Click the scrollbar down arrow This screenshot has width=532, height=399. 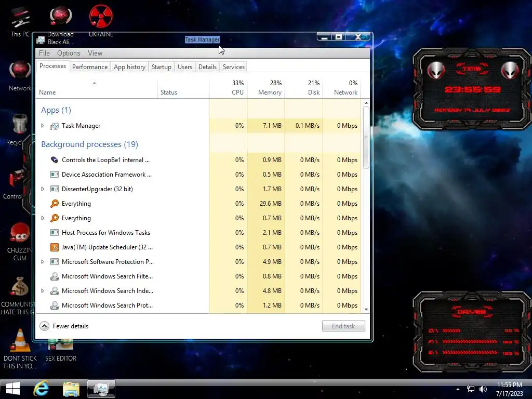click(366, 309)
